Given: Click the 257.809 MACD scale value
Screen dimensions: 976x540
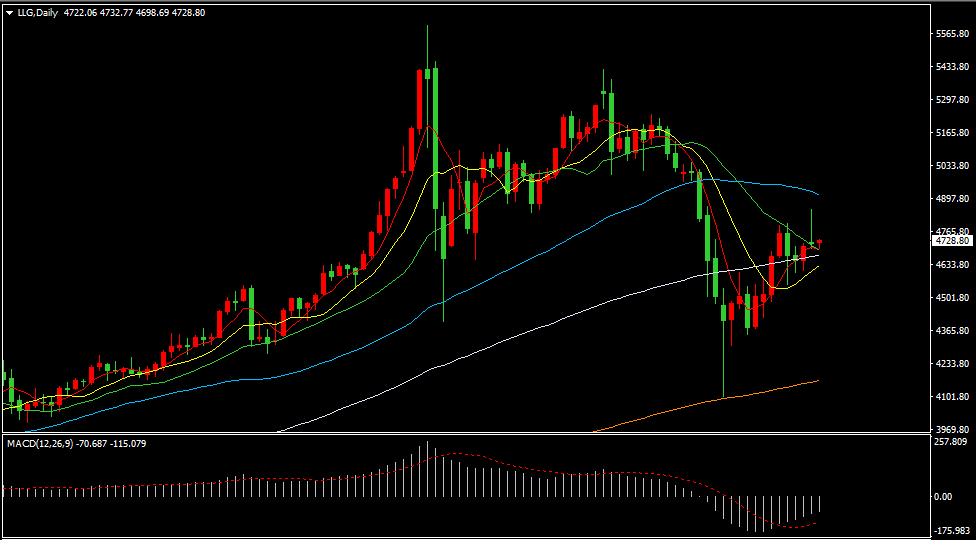Looking at the screenshot, I should tap(949, 441).
